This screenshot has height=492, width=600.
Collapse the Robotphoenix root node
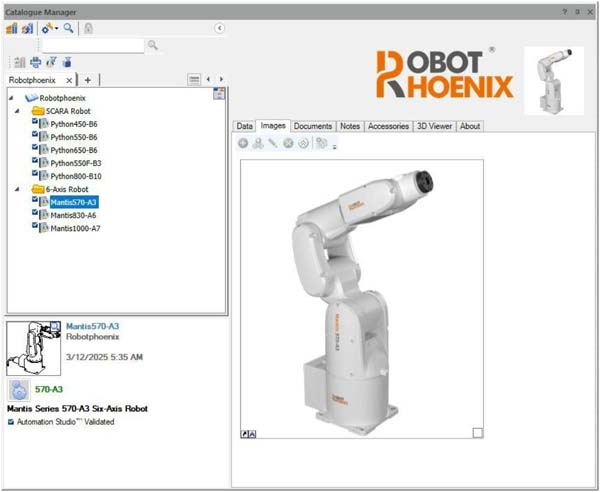click(11, 98)
